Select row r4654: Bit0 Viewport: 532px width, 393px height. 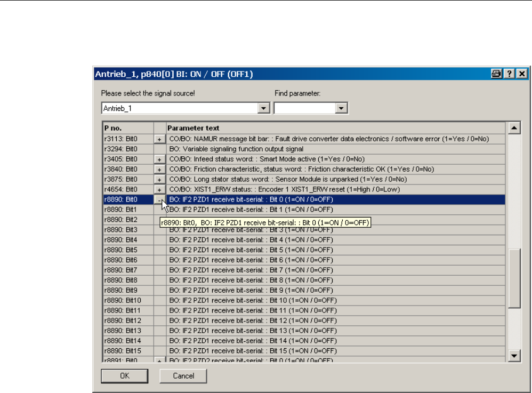point(304,189)
